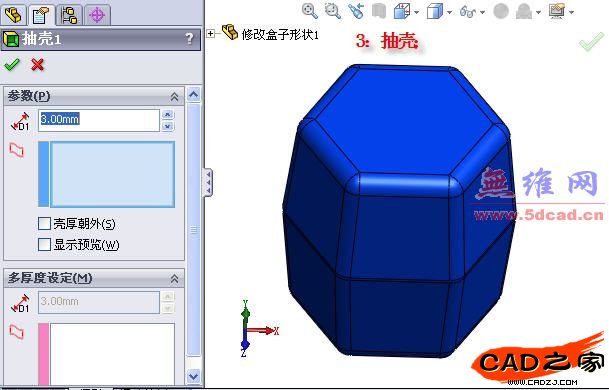This screenshot has width=609, height=390.
Task: Cancel the shell feature with red X
Action: click(x=37, y=64)
